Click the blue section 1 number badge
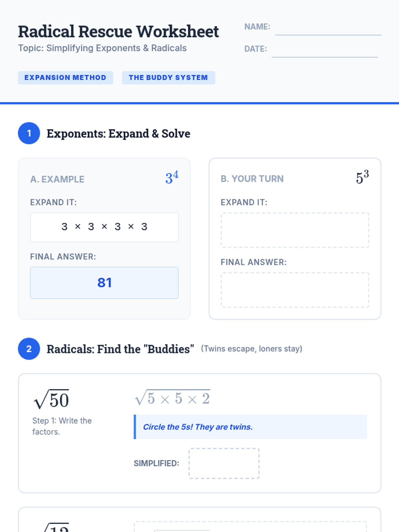The image size is (399, 532). pos(29,133)
